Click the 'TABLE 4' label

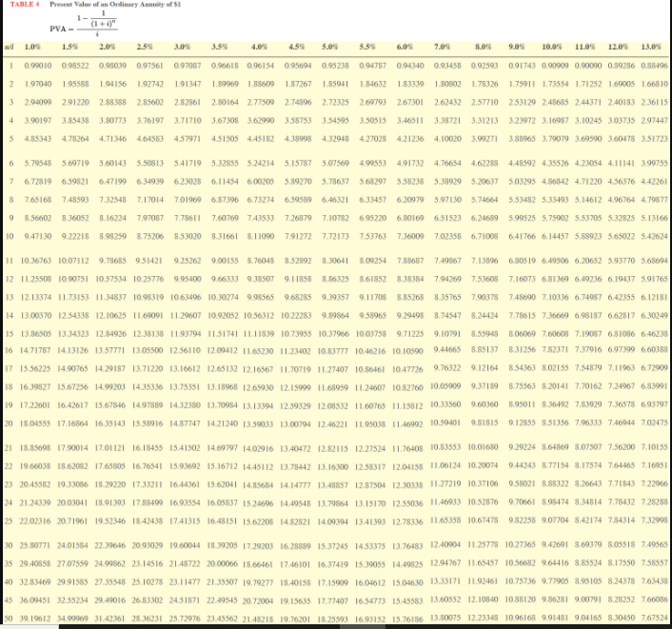pyautogui.click(x=25, y=5)
